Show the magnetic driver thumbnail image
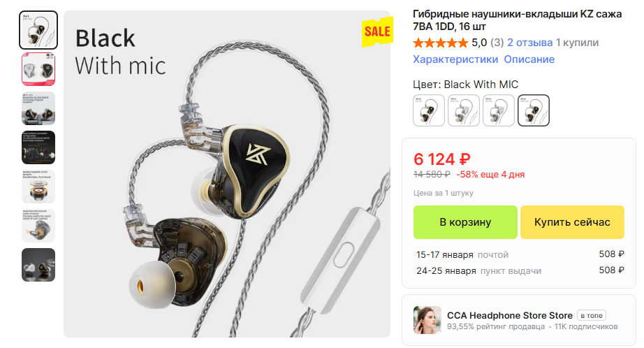Screen dimensions: 644x348 point(38,187)
